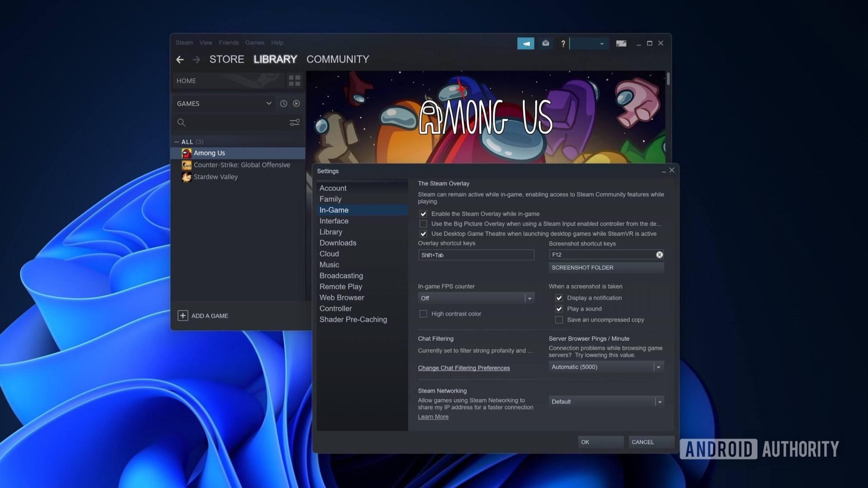Screen dimensions: 868x488
Task: Open Change Chat Filtering Preferences link
Action: pos(463,368)
